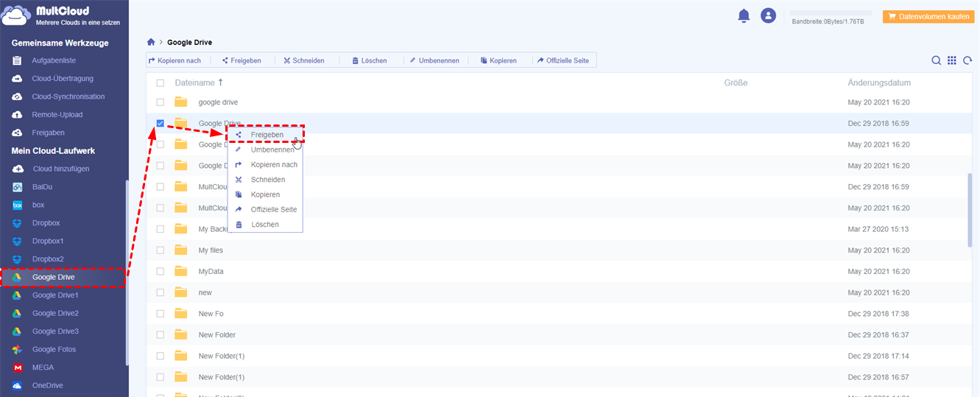Toggle the select-all checkbox in header

click(161, 83)
